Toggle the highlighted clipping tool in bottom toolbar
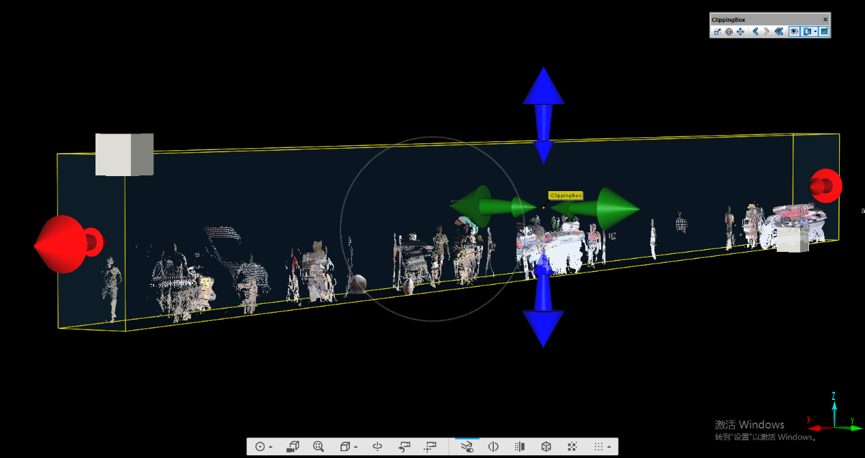This screenshot has width=865, height=458. point(466,447)
